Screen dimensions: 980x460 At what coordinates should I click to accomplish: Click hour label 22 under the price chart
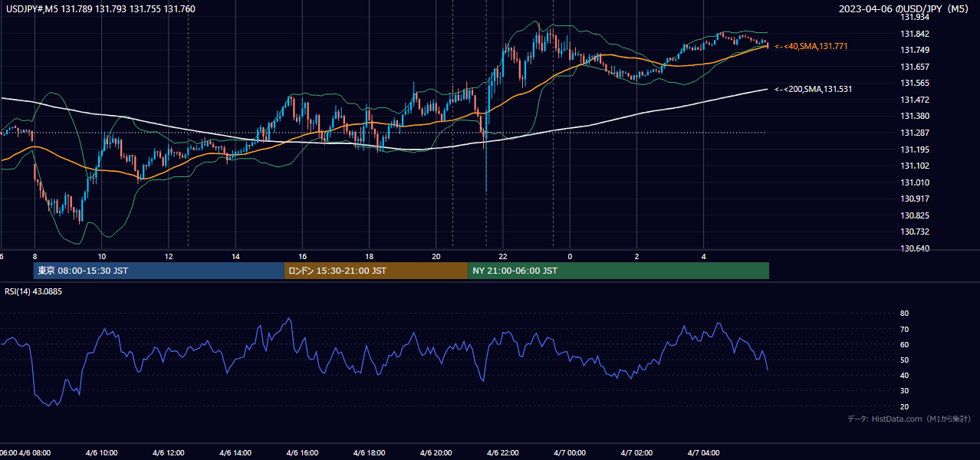503,256
